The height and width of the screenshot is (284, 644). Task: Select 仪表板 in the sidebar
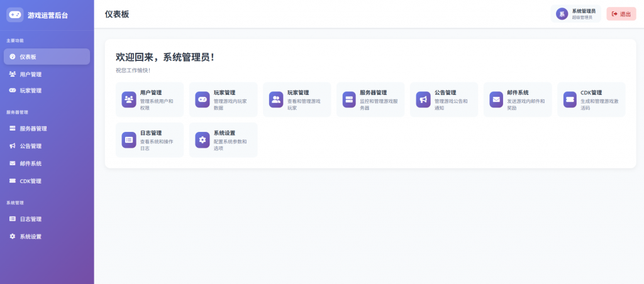point(47,57)
